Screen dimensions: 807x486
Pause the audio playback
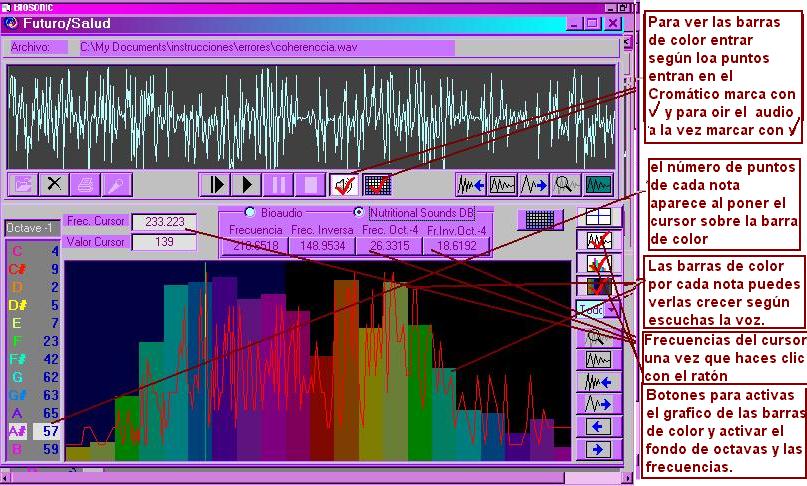pyautogui.click(x=279, y=185)
